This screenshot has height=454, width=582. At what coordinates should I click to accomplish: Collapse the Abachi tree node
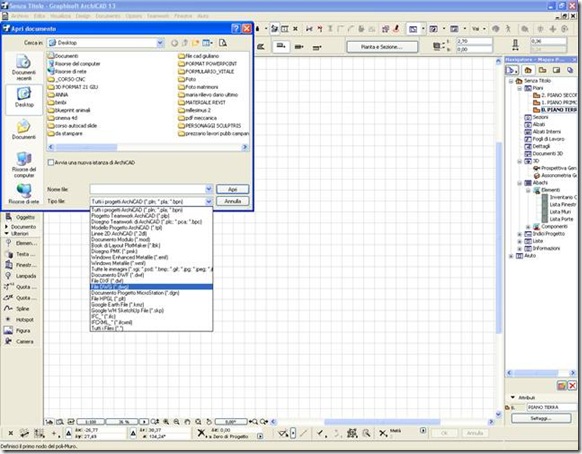(x=520, y=183)
